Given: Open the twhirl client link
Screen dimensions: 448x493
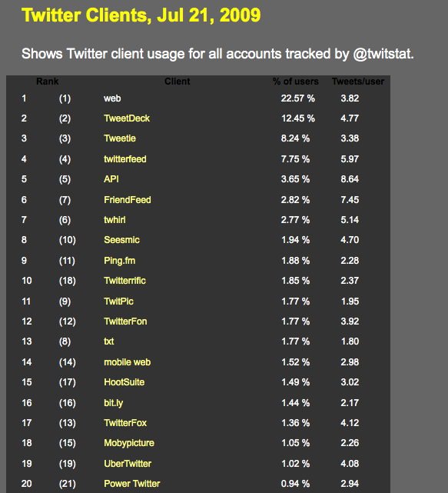Looking at the screenshot, I should coord(114,220).
